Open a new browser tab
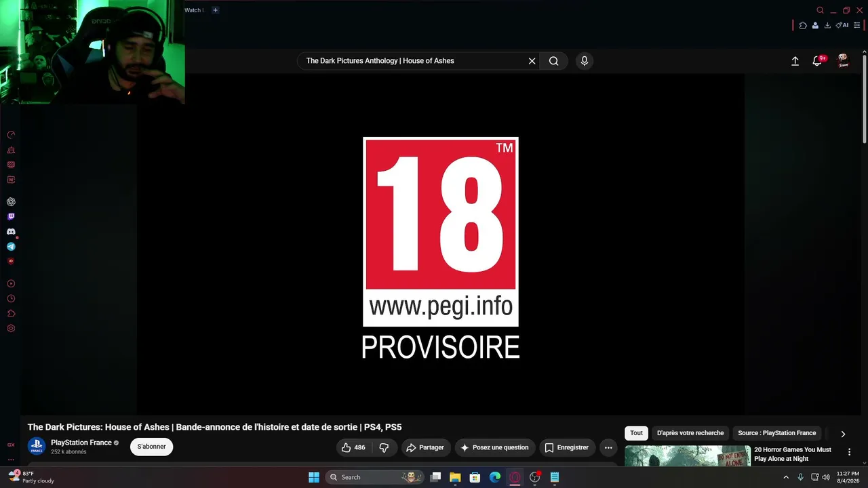This screenshot has width=868, height=488. (215, 10)
